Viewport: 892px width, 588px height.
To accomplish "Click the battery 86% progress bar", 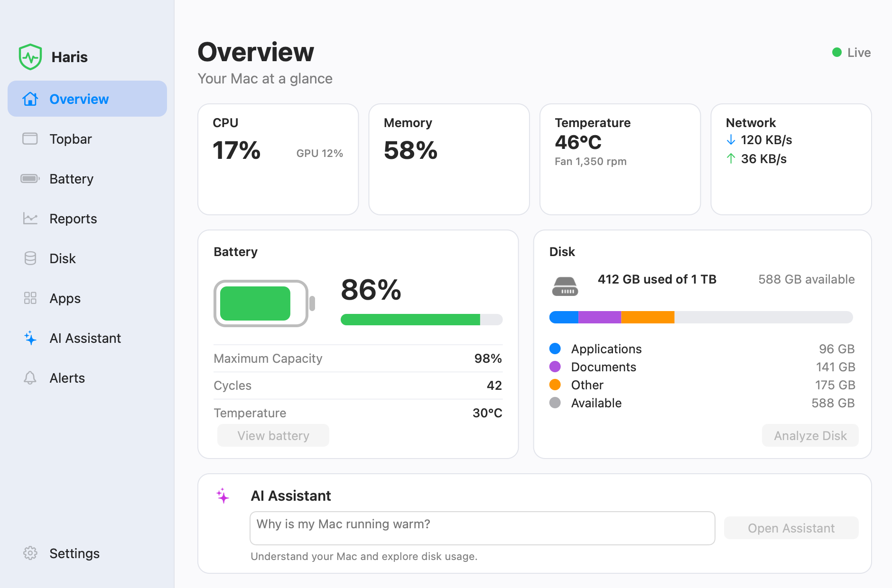I will coord(422,320).
